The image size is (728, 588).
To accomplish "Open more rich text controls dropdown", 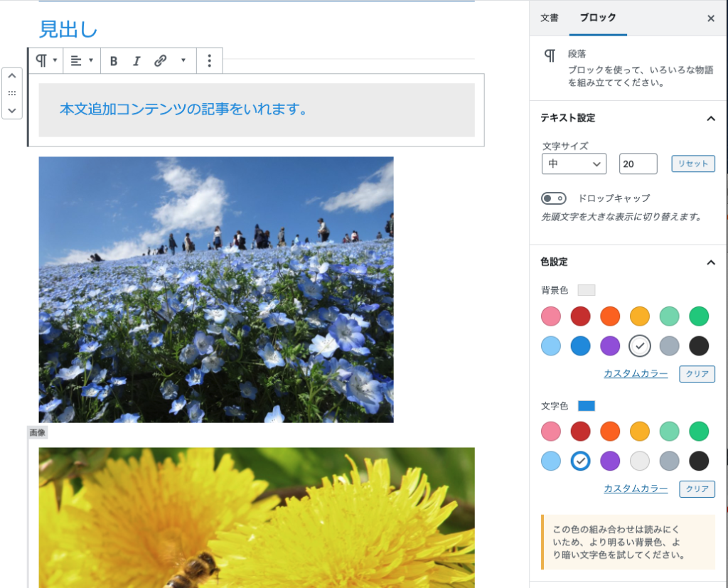I will tap(183, 61).
